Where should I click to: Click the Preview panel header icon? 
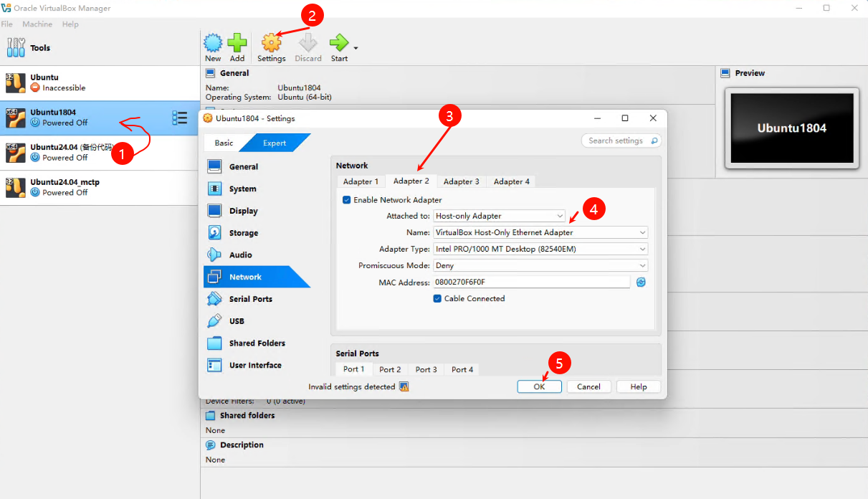click(x=725, y=73)
